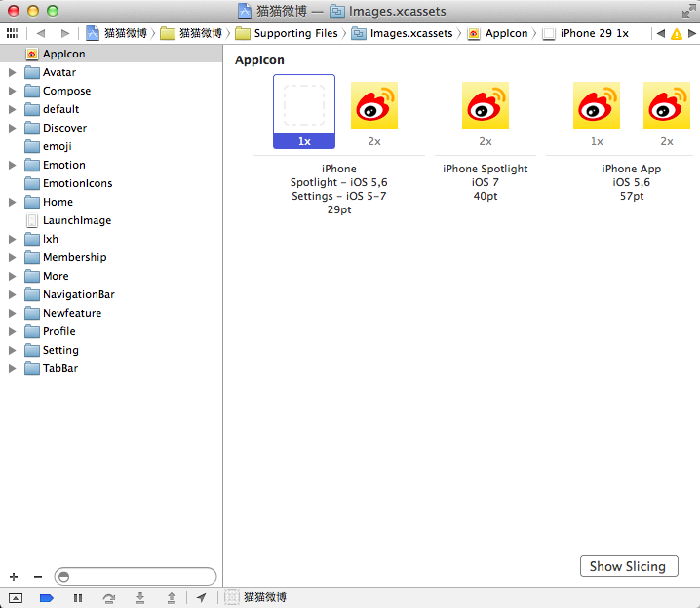Click the Step Over debug icon
Image resolution: width=700 pixels, height=608 pixels.
tap(109, 598)
